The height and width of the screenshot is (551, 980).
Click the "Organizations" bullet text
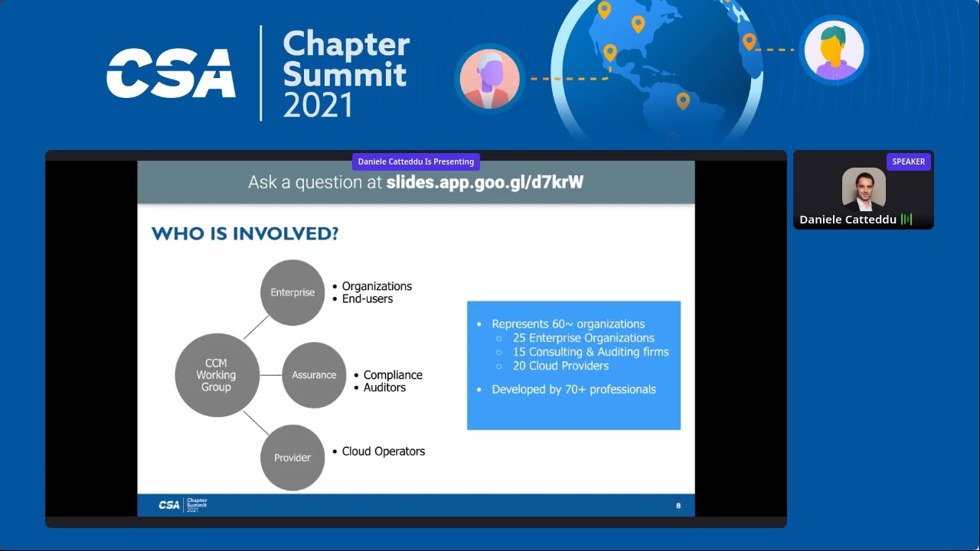coord(377,286)
